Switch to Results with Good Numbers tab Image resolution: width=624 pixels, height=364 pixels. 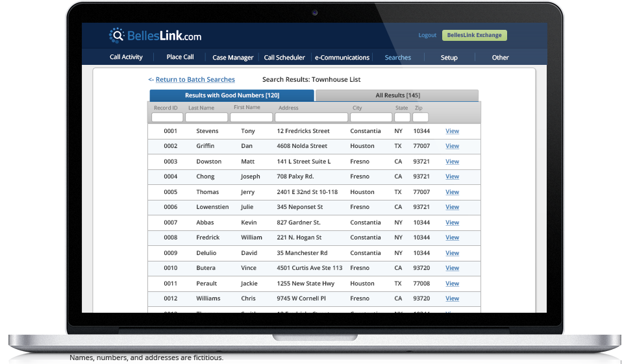[x=232, y=95]
